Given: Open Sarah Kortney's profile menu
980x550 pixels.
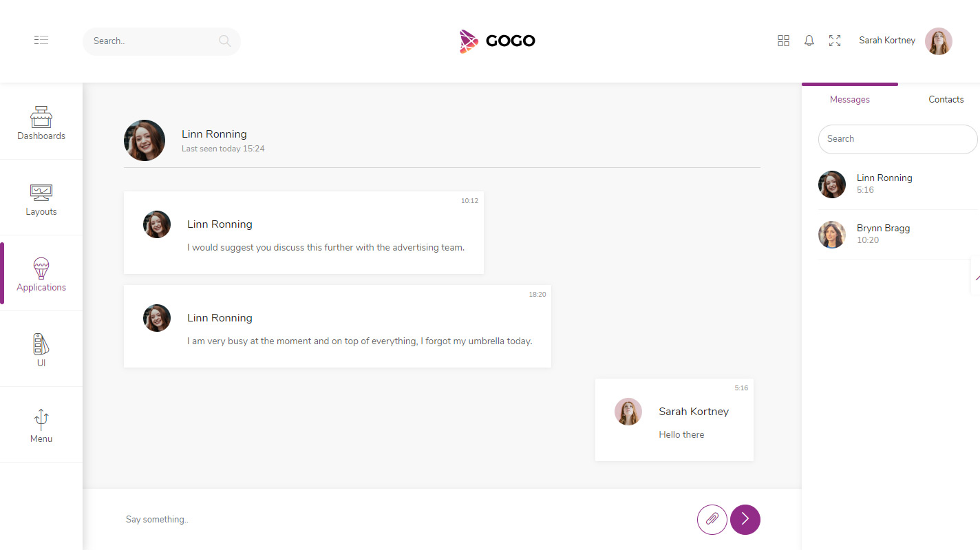Looking at the screenshot, I should pos(886,40).
